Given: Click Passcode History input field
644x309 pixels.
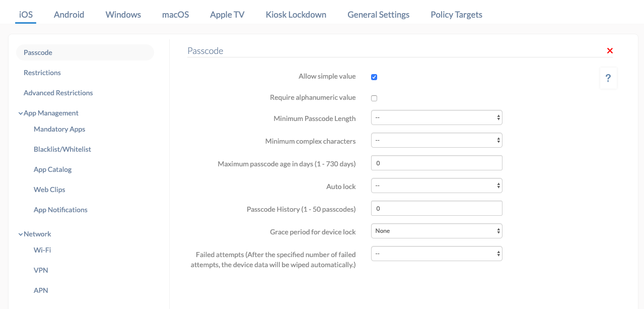Looking at the screenshot, I should pos(437,208).
